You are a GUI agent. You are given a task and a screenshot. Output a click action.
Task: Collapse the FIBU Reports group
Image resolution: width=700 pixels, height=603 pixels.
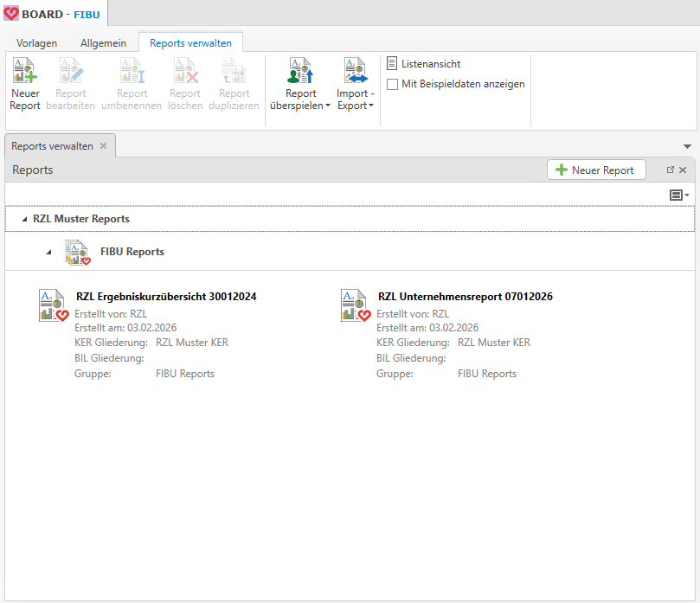50,253
